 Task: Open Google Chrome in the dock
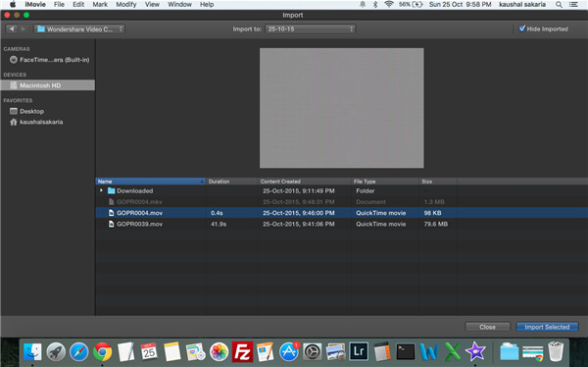(x=102, y=351)
